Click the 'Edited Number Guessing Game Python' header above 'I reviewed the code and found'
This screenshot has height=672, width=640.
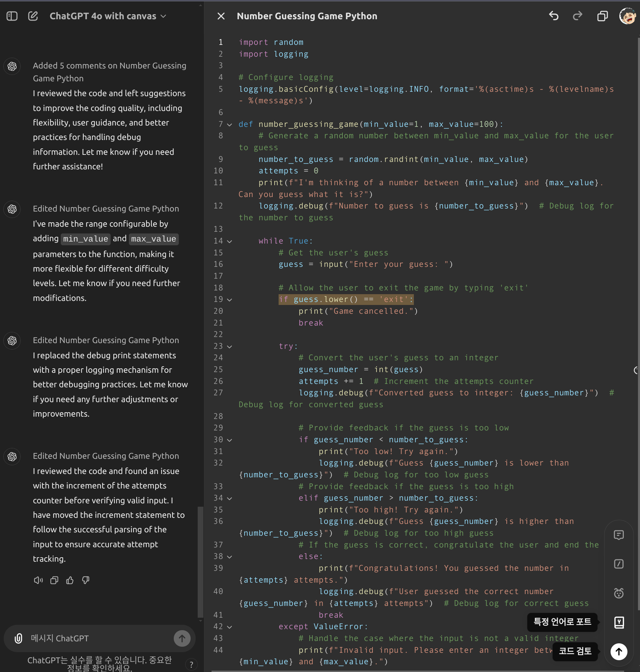[x=106, y=456]
